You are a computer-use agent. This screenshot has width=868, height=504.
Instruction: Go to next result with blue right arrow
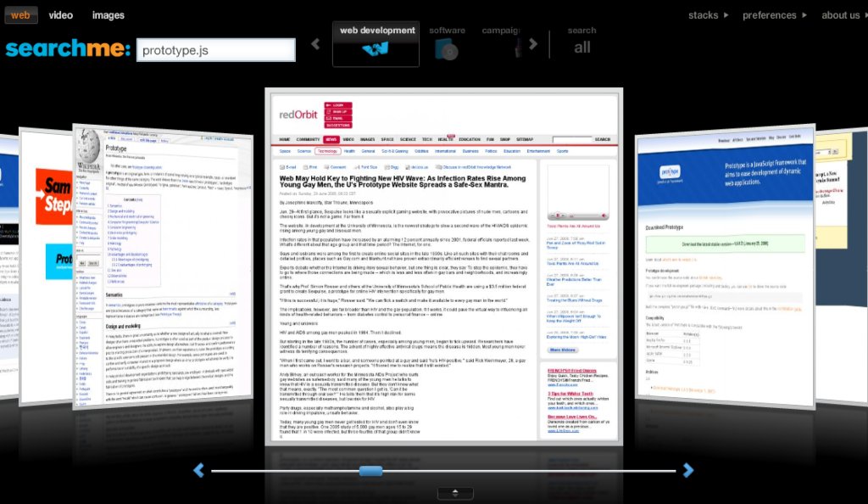[688, 470]
